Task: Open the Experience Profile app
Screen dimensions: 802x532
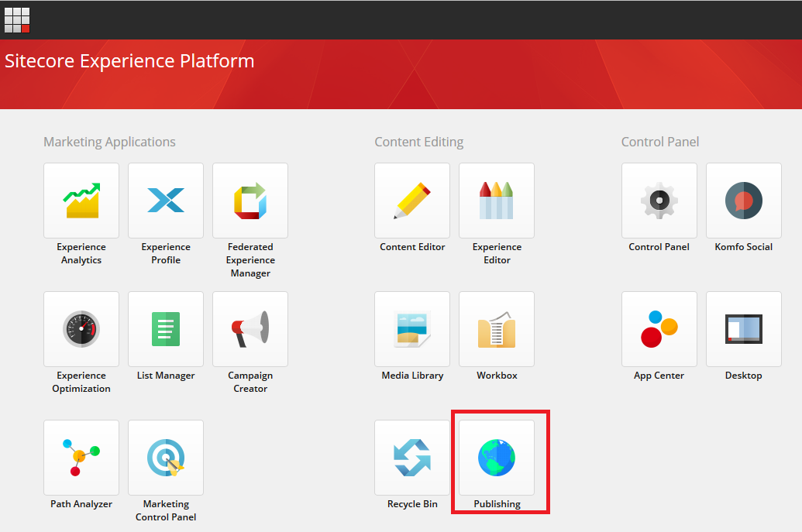Action: pos(166,201)
